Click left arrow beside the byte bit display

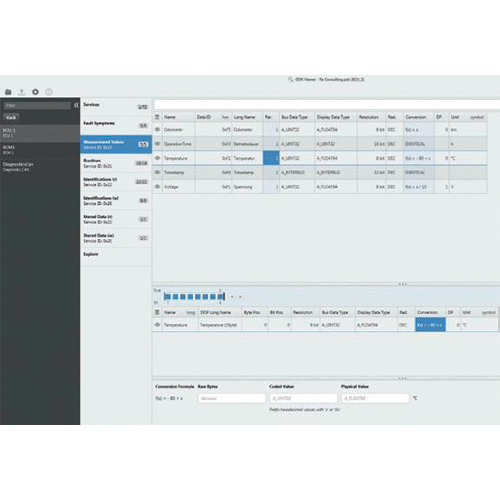tap(232, 296)
